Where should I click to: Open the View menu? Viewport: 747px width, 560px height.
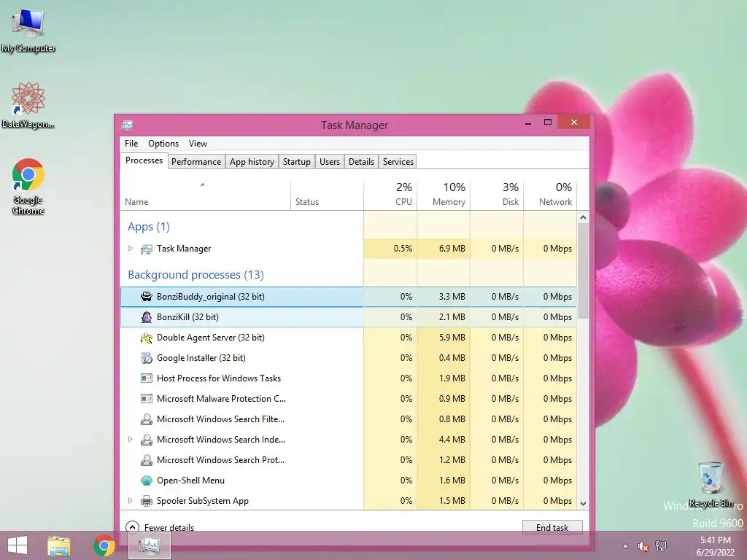click(x=198, y=144)
